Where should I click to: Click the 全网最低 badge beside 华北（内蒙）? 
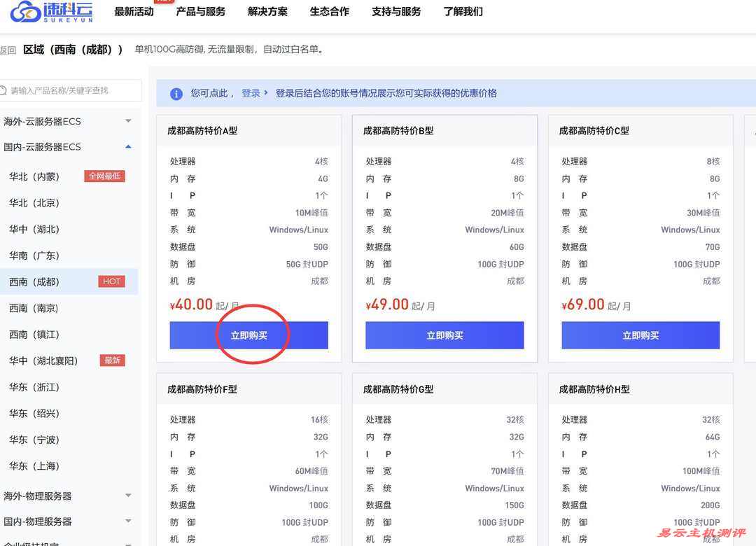coord(104,176)
